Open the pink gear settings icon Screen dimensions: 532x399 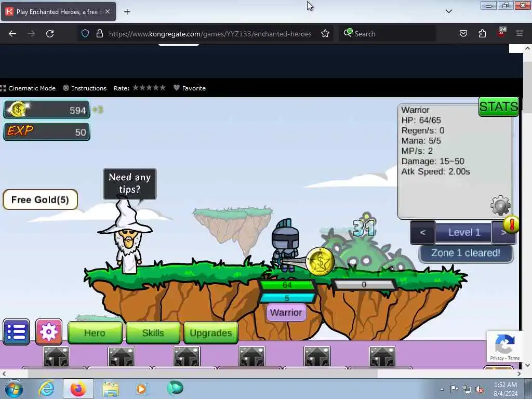tap(49, 332)
